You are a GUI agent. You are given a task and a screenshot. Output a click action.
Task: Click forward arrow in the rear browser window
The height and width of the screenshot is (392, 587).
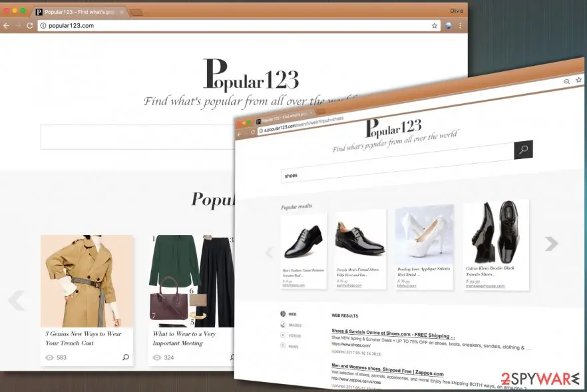click(x=17, y=25)
